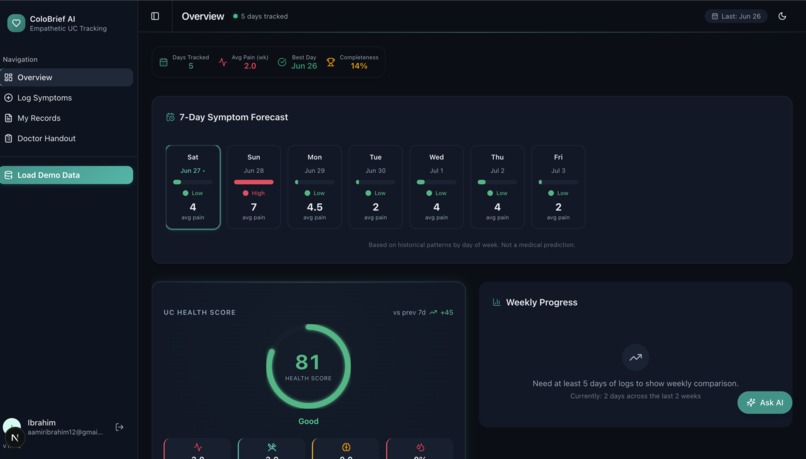The width and height of the screenshot is (806, 459).
Task: Select the Tue Jun 30 forecast card
Action: [375, 187]
